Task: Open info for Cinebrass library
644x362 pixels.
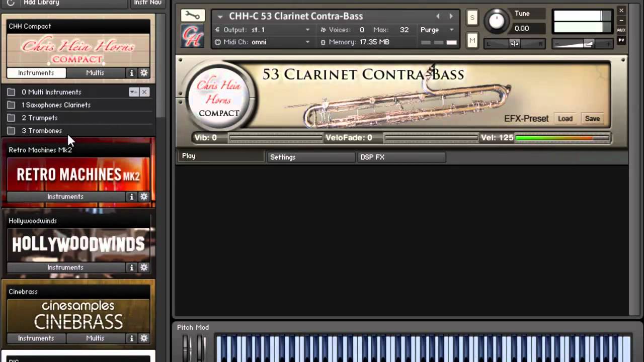Action: 132,338
